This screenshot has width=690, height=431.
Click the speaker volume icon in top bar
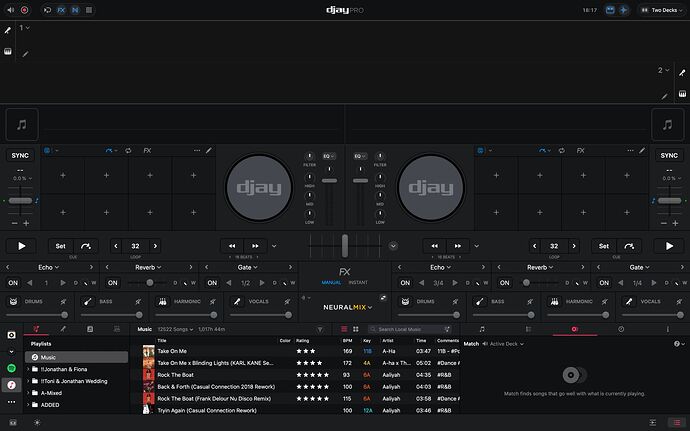10,10
